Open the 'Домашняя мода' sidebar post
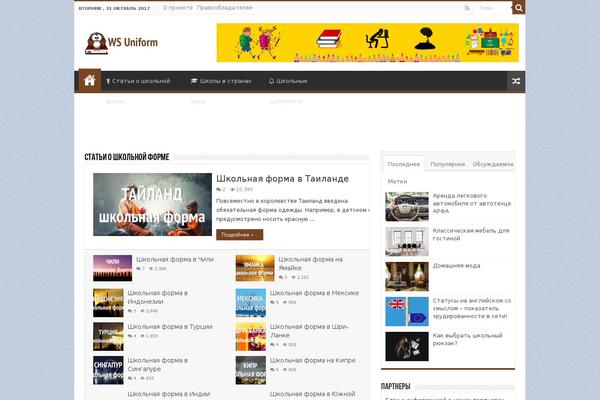This screenshot has width=600, height=400. coord(456,266)
